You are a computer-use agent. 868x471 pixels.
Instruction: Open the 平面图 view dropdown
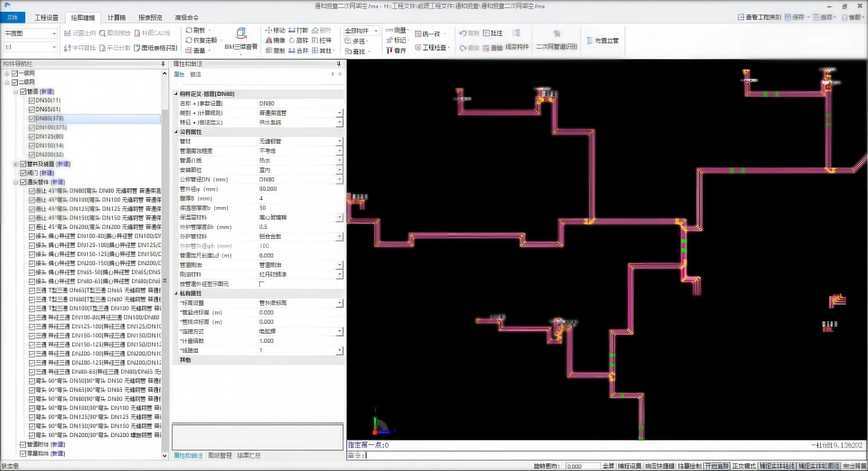click(x=54, y=33)
